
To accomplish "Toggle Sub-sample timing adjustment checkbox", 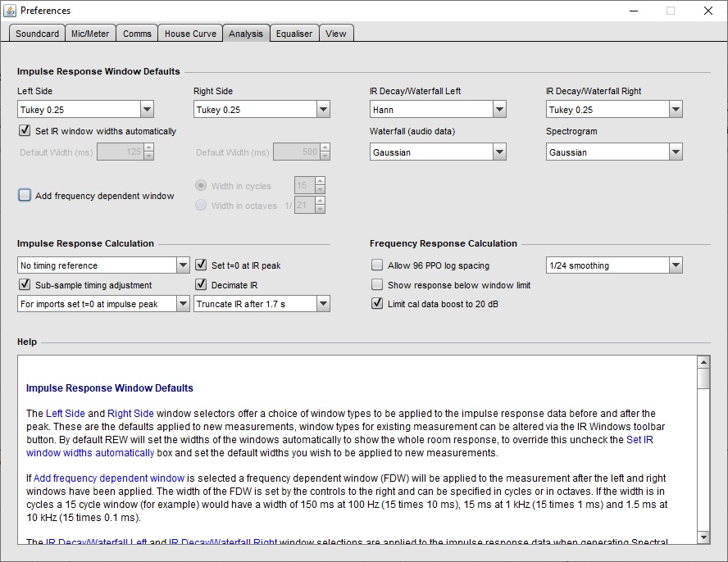I will tap(25, 284).
